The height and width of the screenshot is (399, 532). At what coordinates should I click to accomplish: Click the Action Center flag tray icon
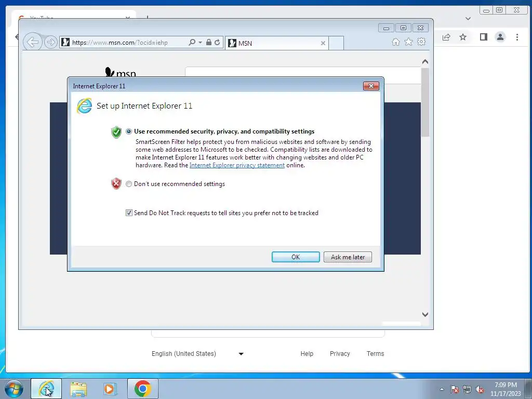point(455,389)
